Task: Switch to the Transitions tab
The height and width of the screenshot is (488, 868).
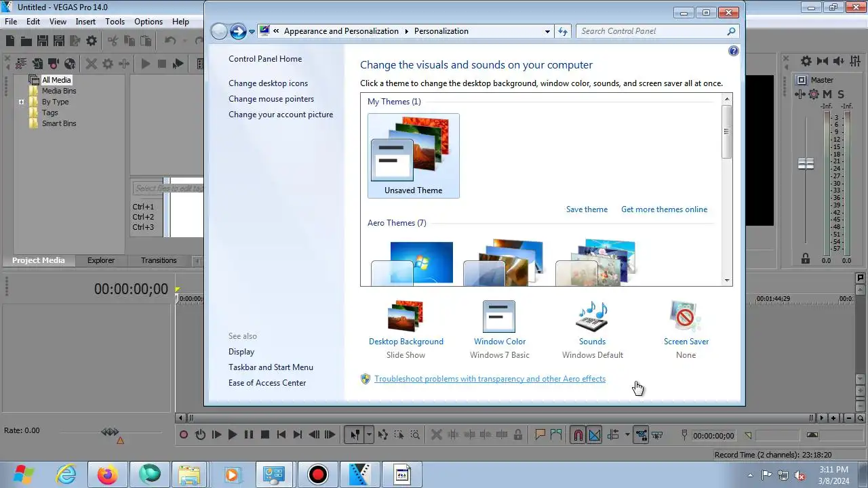Action: [159, 260]
